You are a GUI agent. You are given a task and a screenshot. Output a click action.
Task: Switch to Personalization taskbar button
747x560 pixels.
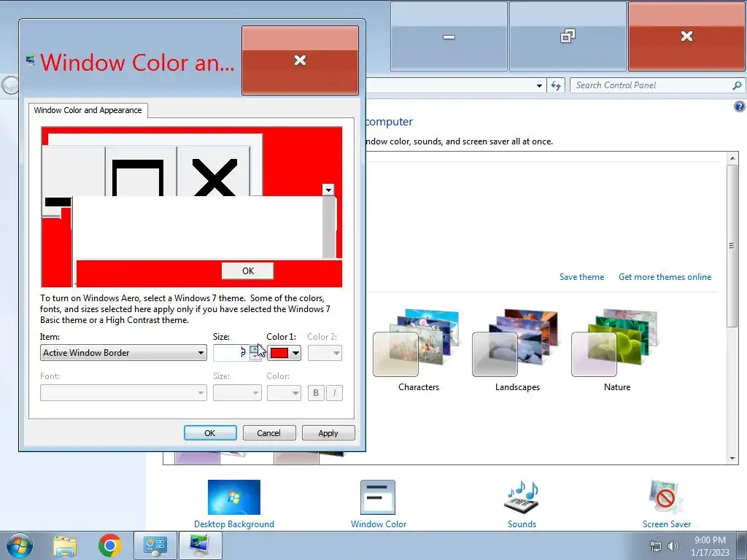click(x=200, y=545)
